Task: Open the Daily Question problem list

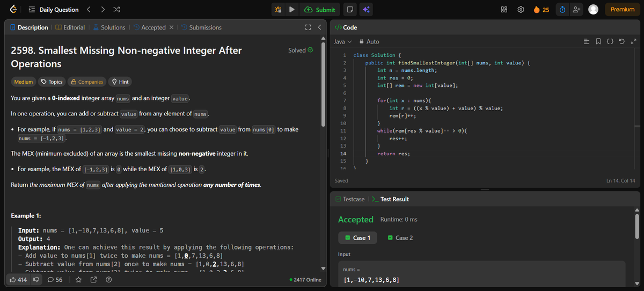Action: [x=54, y=10]
